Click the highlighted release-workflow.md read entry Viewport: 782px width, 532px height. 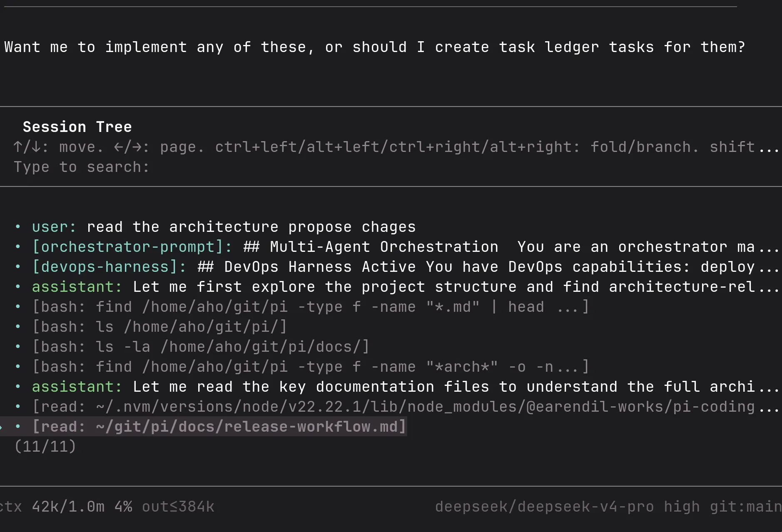pos(219,427)
